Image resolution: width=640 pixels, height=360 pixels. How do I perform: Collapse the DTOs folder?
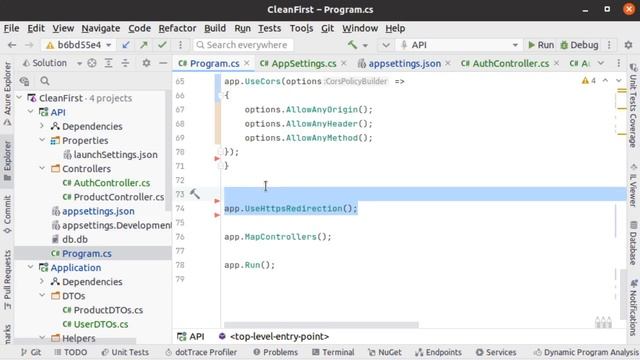click(x=42, y=296)
